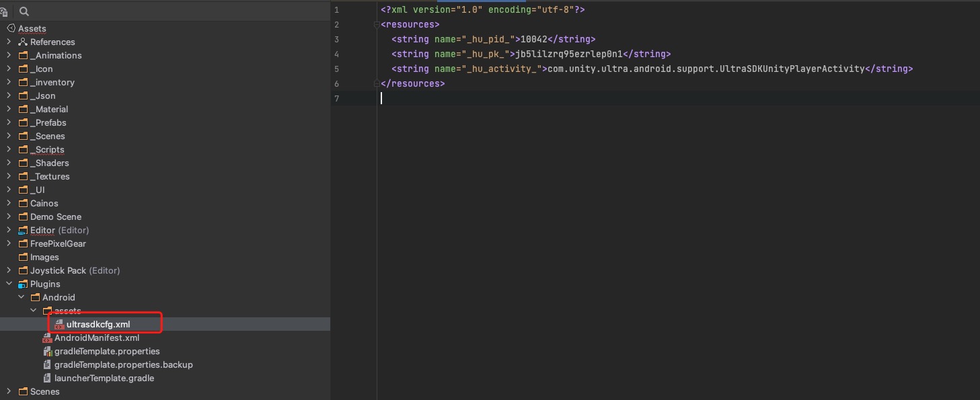The width and height of the screenshot is (980, 400).
Task: Click the gradleTemplate.properties file icon
Action: [x=47, y=351]
